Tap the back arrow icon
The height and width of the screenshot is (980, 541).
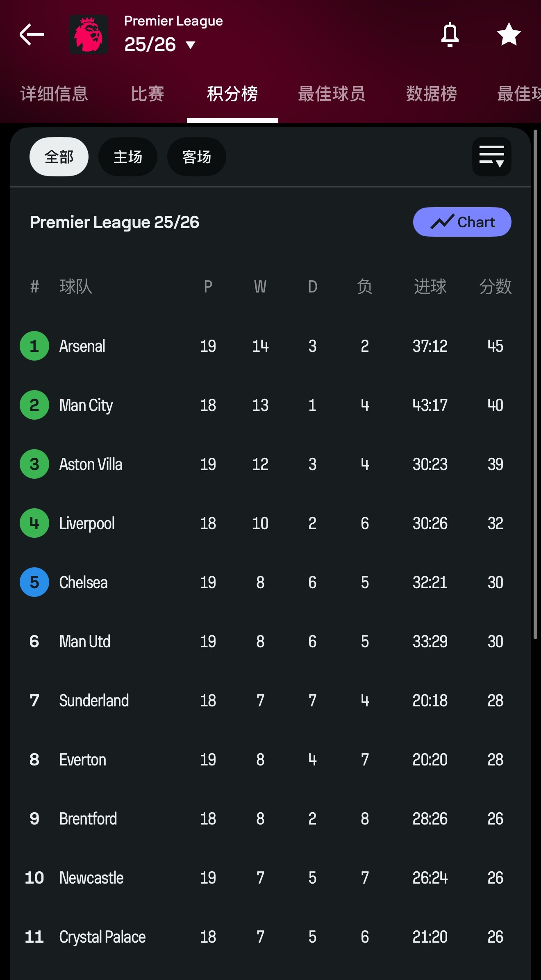click(32, 34)
